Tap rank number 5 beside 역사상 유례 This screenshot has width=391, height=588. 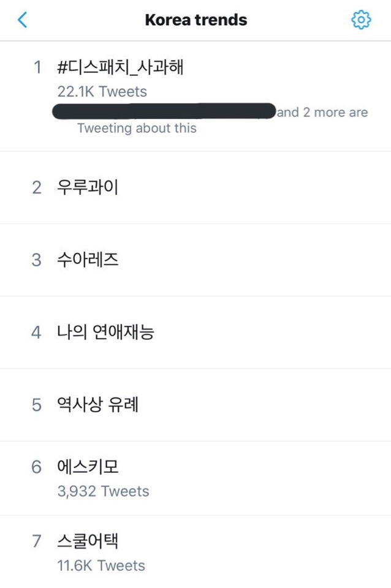tap(37, 405)
